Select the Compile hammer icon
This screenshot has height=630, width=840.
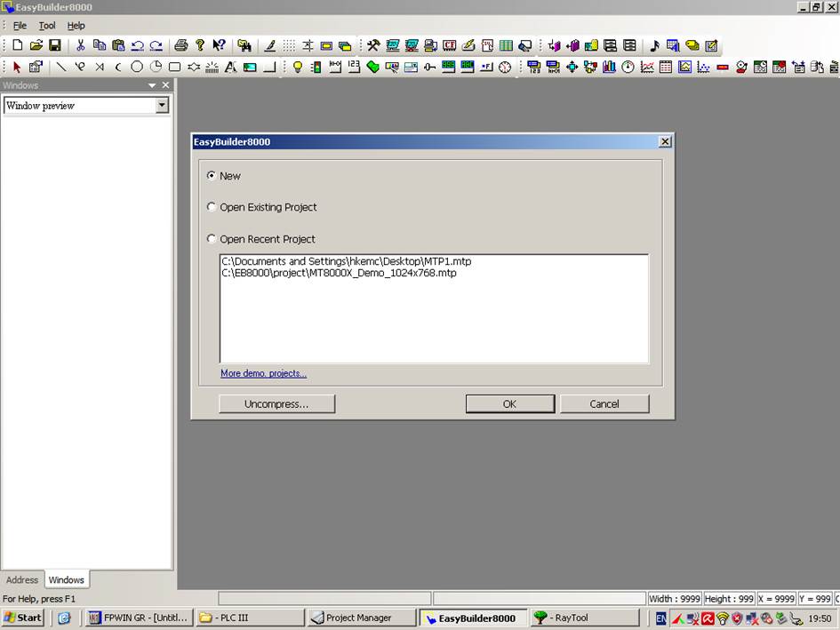[x=373, y=45]
